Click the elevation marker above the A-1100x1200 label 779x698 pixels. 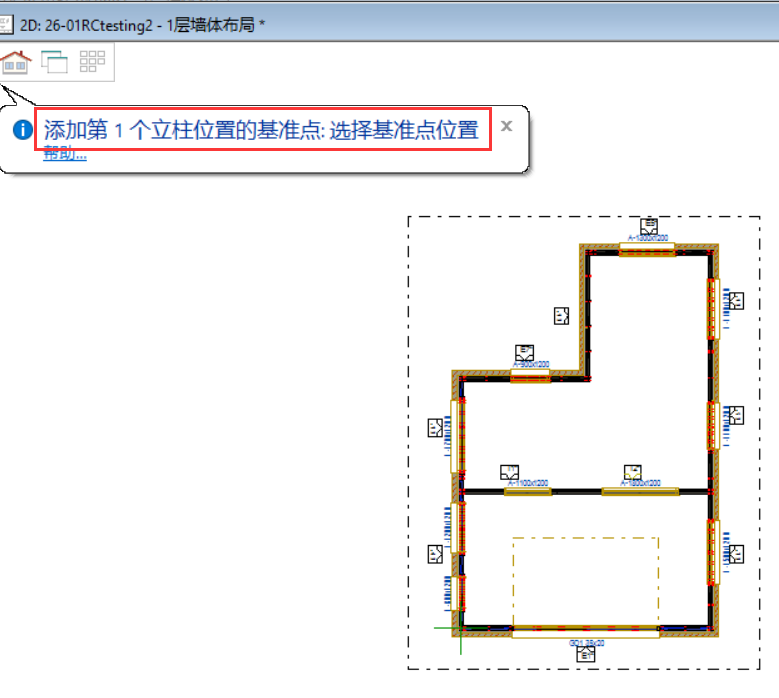509,472
